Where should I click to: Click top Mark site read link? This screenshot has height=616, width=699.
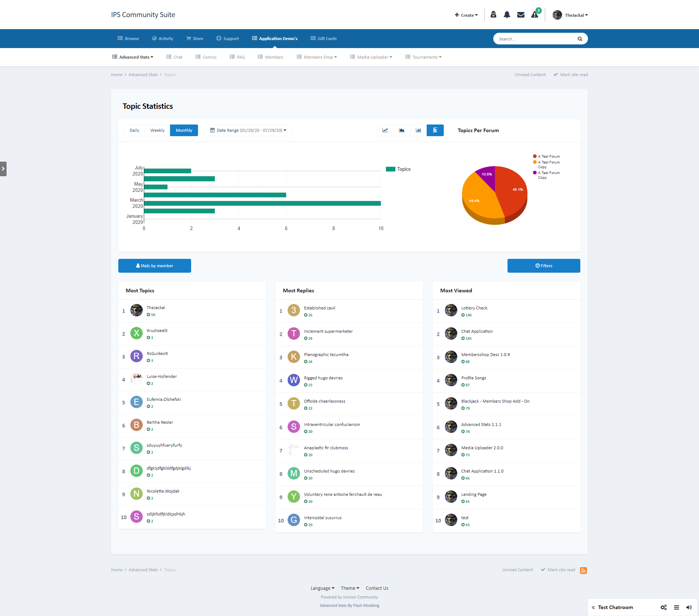(x=570, y=75)
